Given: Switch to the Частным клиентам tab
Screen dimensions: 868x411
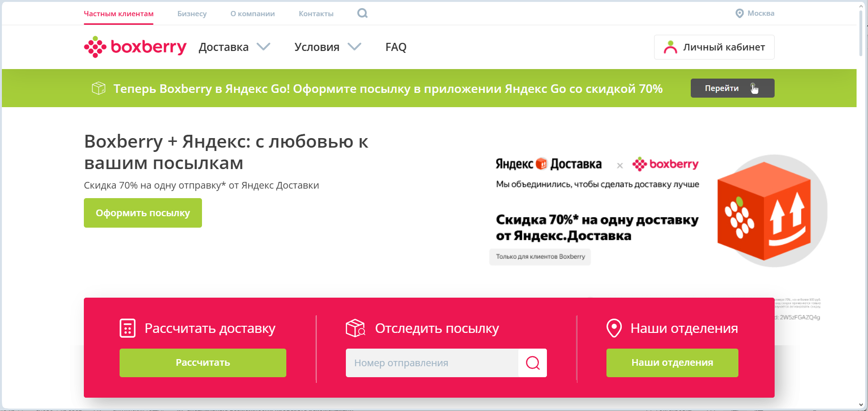Looking at the screenshot, I should click(x=119, y=13).
